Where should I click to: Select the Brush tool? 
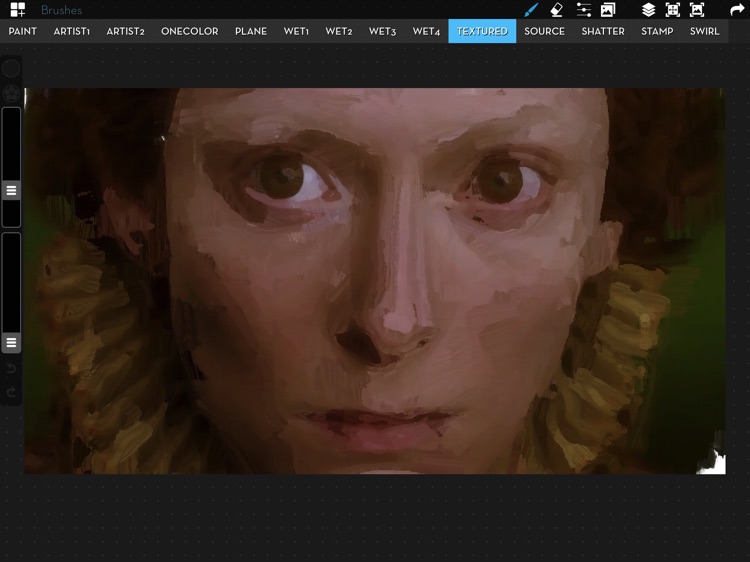(x=531, y=10)
